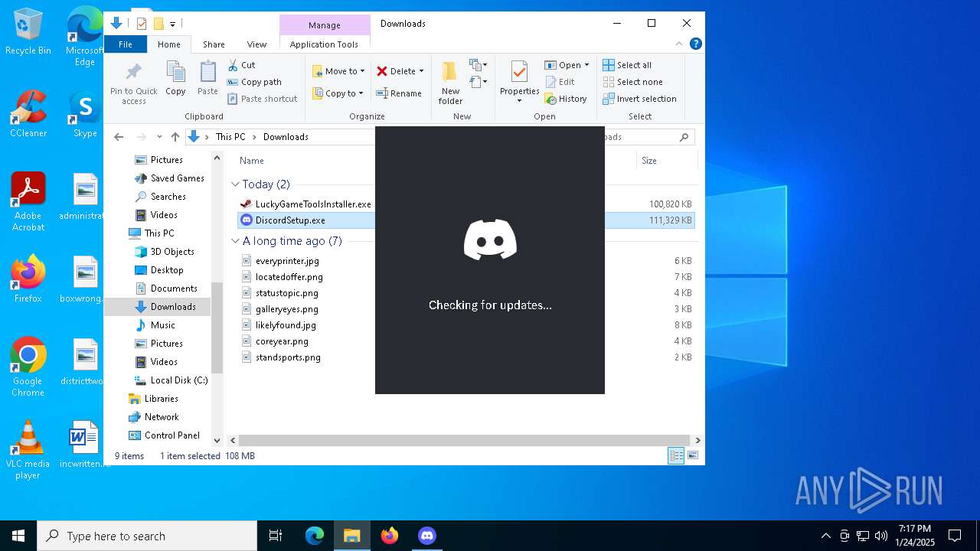Viewport: 980px width, 551px height.
Task: Open the Properties ribbon button
Action: [x=519, y=83]
